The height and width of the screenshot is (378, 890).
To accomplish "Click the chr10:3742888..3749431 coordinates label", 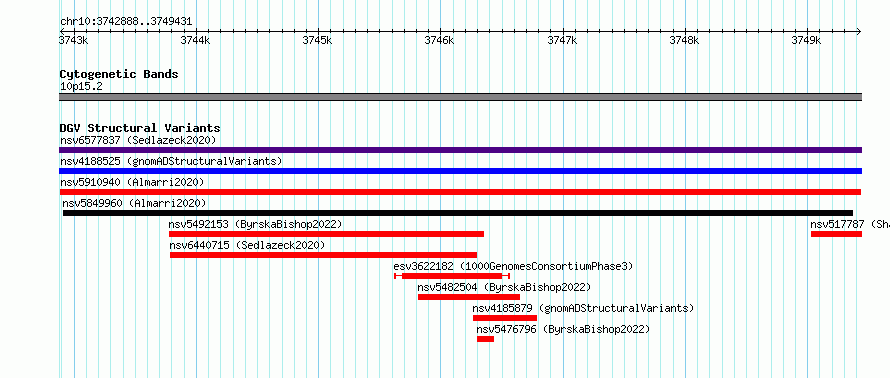I will coord(126,22).
